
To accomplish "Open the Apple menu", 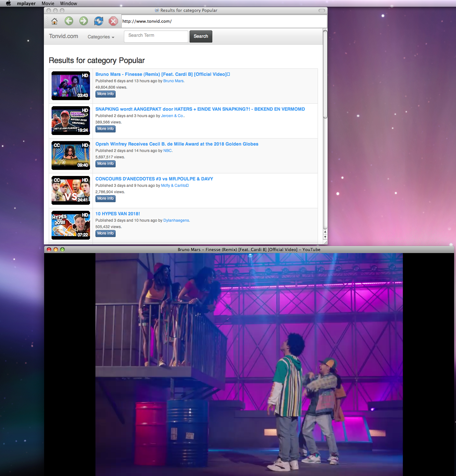I will [8, 4].
